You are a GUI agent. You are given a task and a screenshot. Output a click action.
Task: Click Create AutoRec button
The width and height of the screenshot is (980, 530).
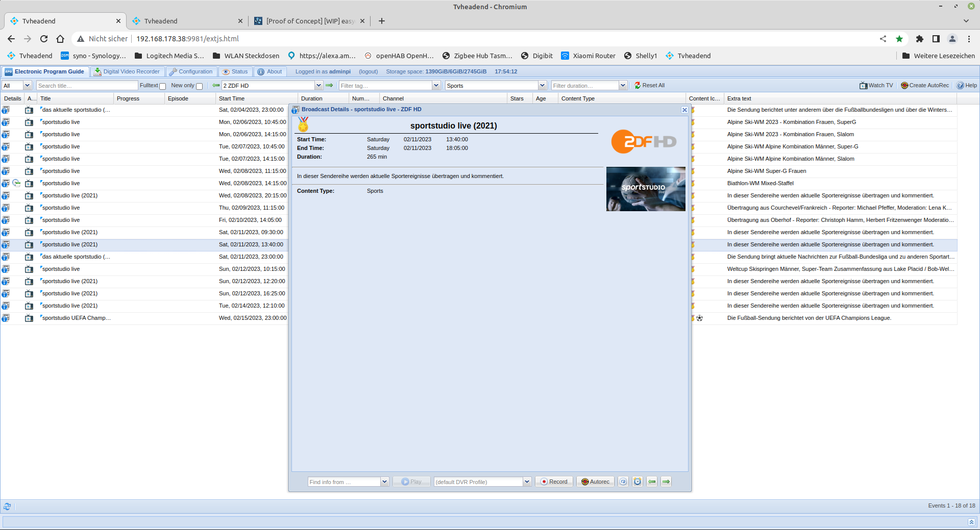(925, 86)
